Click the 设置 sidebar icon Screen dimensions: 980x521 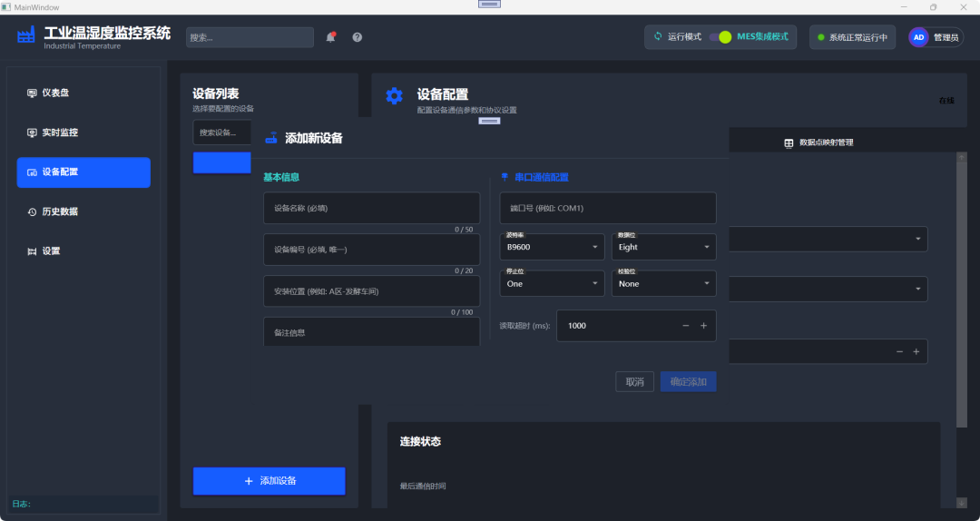[x=32, y=251]
